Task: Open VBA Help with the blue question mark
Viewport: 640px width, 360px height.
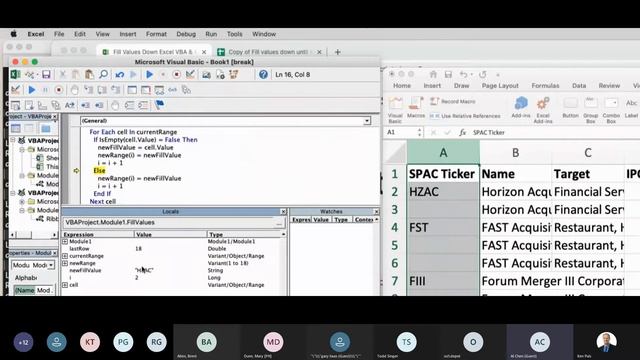Action: point(263,74)
